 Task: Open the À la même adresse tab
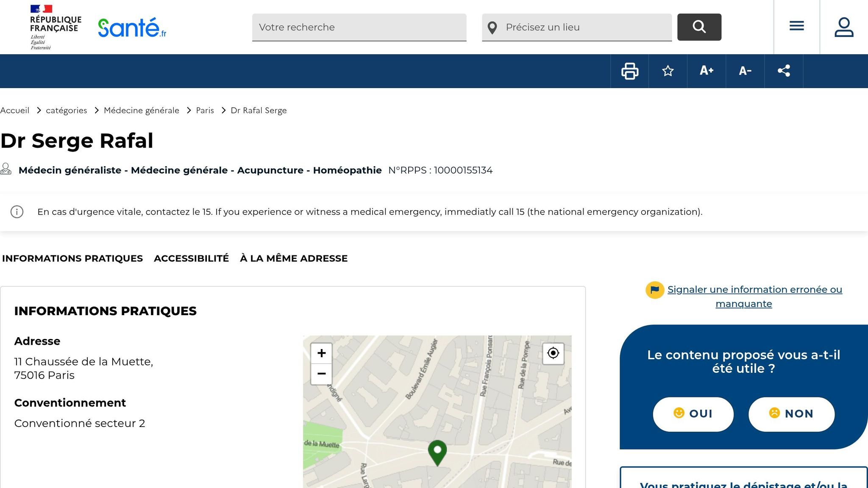point(293,258)
